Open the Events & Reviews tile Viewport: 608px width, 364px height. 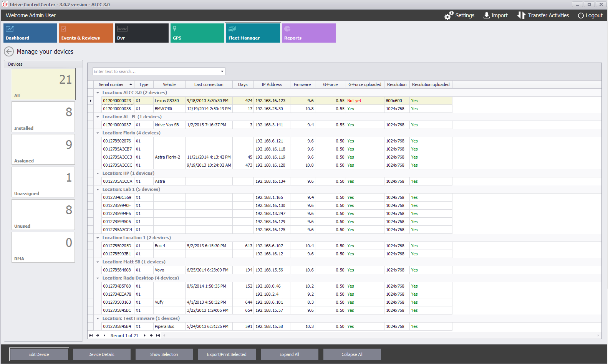click(86, 33)
